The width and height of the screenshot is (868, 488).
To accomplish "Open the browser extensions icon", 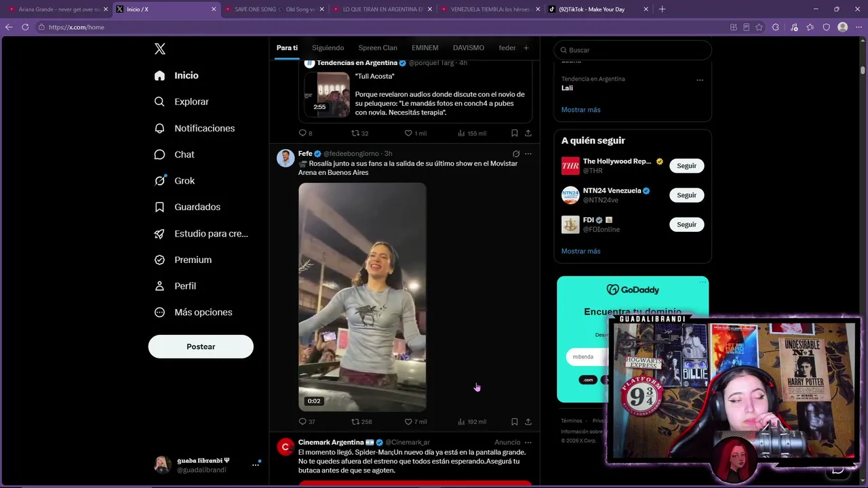I will point(775,27).
